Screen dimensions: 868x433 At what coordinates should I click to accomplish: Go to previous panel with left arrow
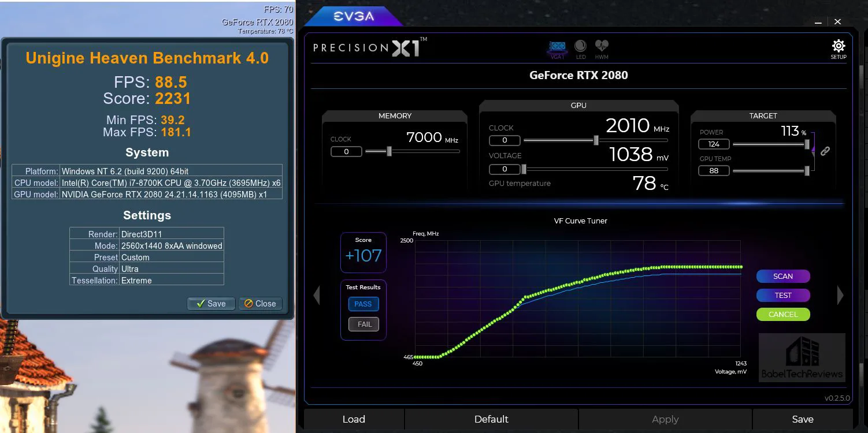[316, 296]
